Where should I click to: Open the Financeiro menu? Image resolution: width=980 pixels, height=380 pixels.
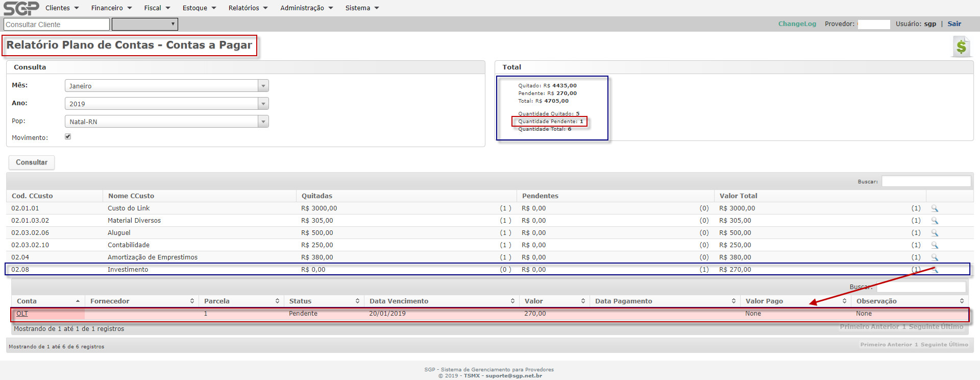click(x=111, y=8)
